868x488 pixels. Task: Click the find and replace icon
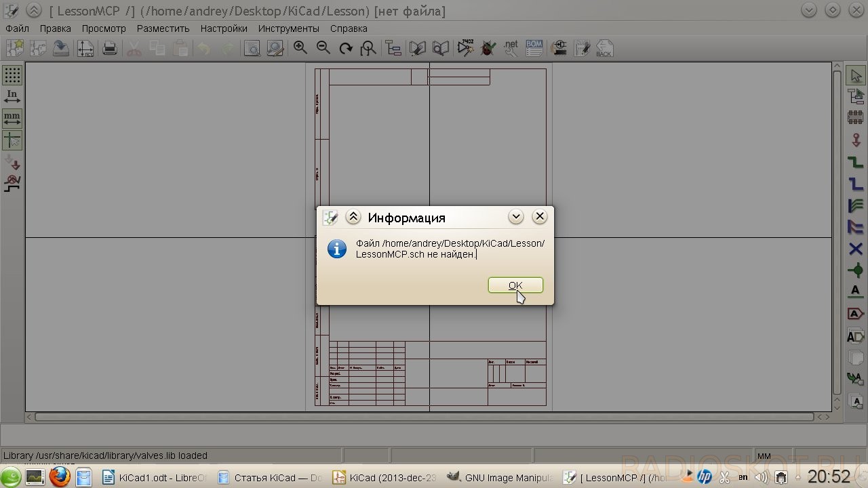tap(275, 48)
